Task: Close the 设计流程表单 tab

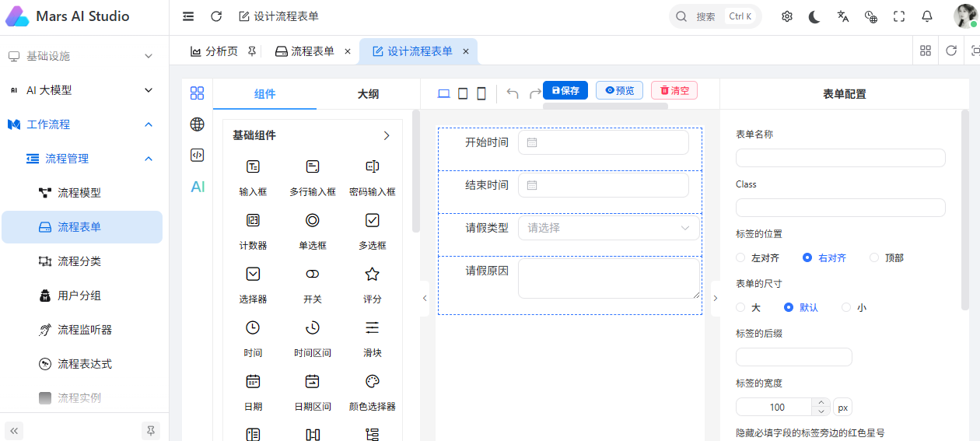Action: click(466, 51)
